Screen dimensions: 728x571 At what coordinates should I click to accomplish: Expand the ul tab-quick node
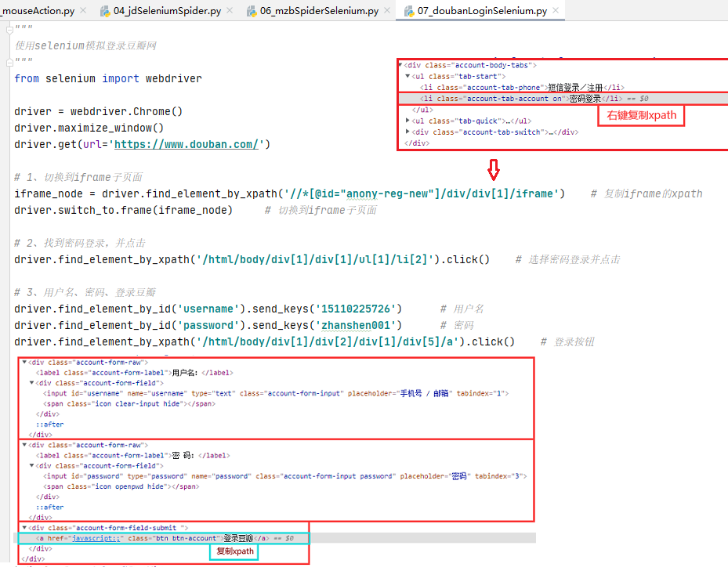[x=407, y=121]
